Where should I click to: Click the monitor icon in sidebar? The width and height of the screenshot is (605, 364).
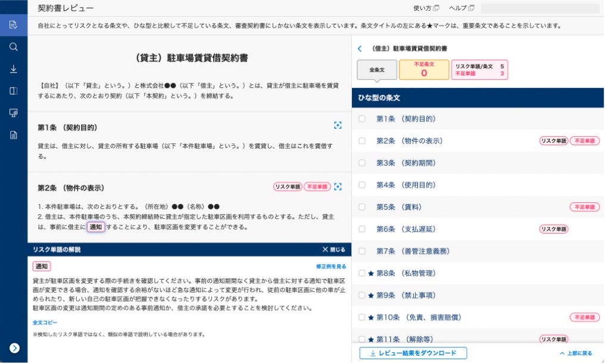[x=14, y=113]
